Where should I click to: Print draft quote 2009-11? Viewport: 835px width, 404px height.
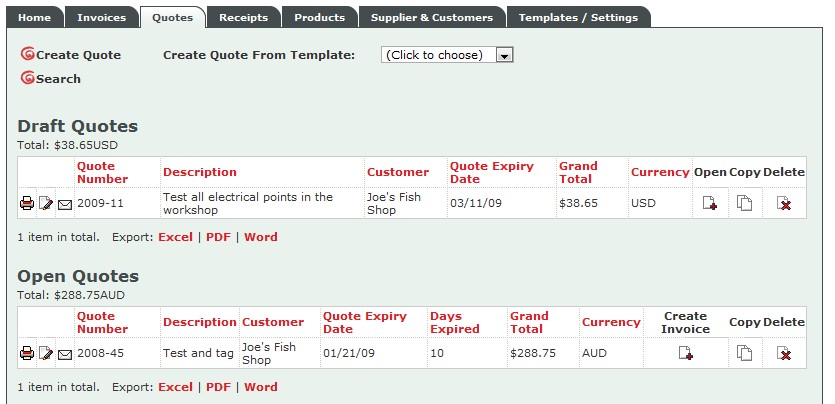pyautogui.click(x=27, y=204)
